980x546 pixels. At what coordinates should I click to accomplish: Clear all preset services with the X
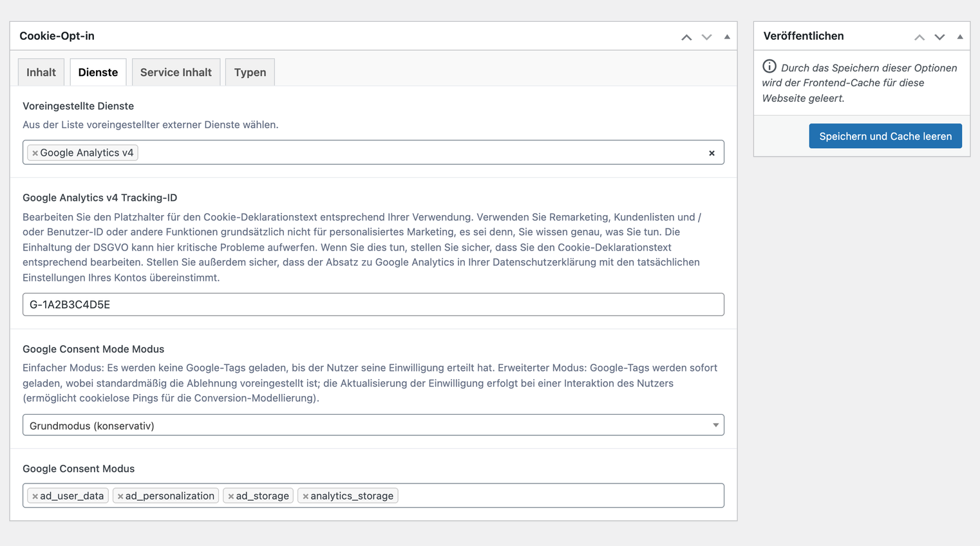click(x=711, y=153)
